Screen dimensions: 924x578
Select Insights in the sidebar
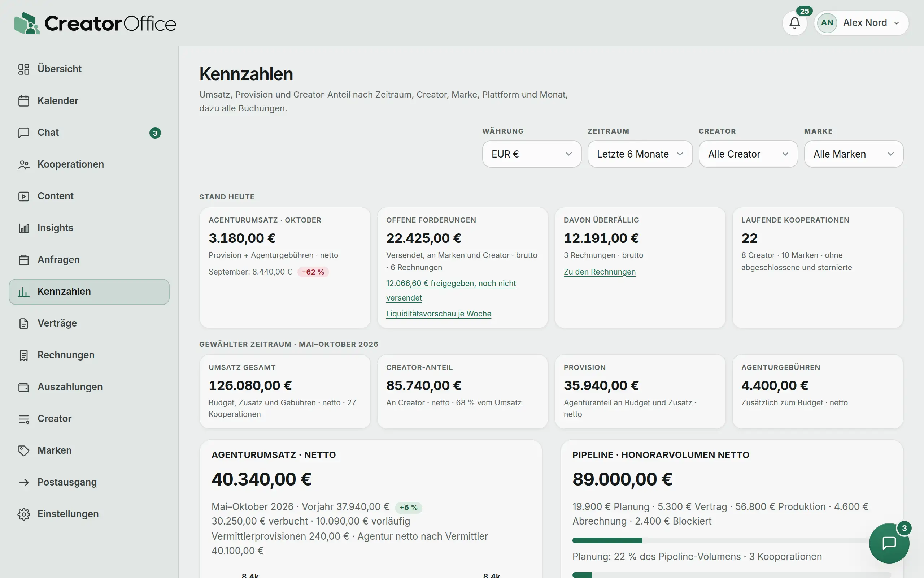point(89,228)
